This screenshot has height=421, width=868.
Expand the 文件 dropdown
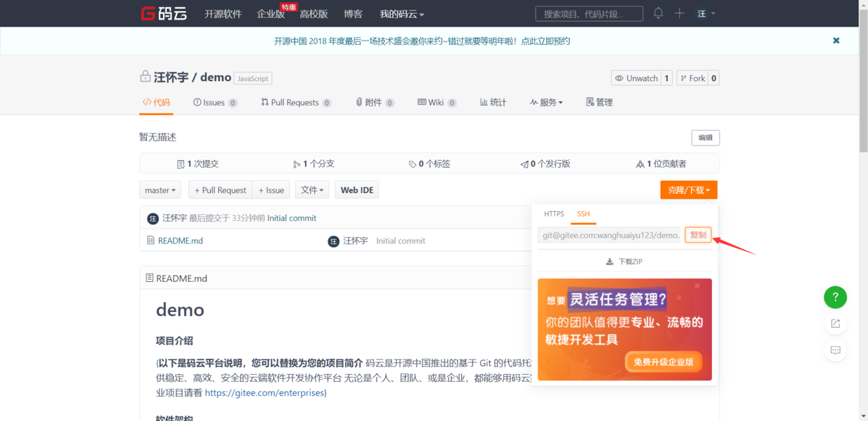click(x=312, y=190)
